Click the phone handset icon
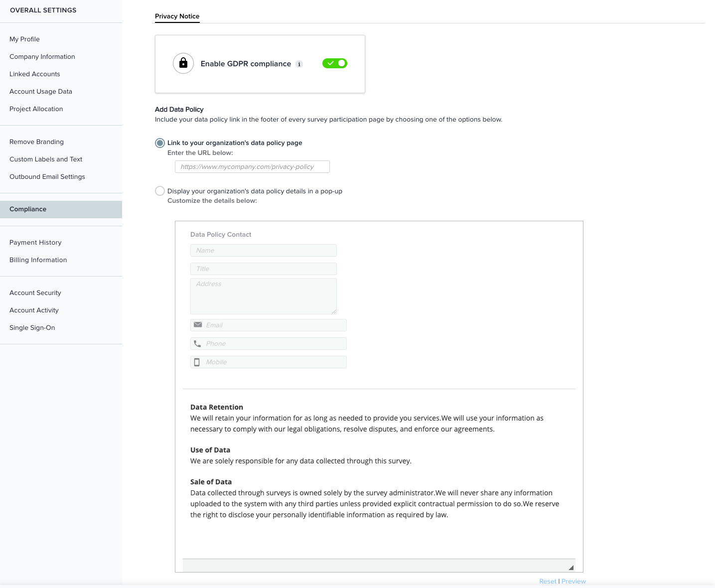 [x=197, y=344]
